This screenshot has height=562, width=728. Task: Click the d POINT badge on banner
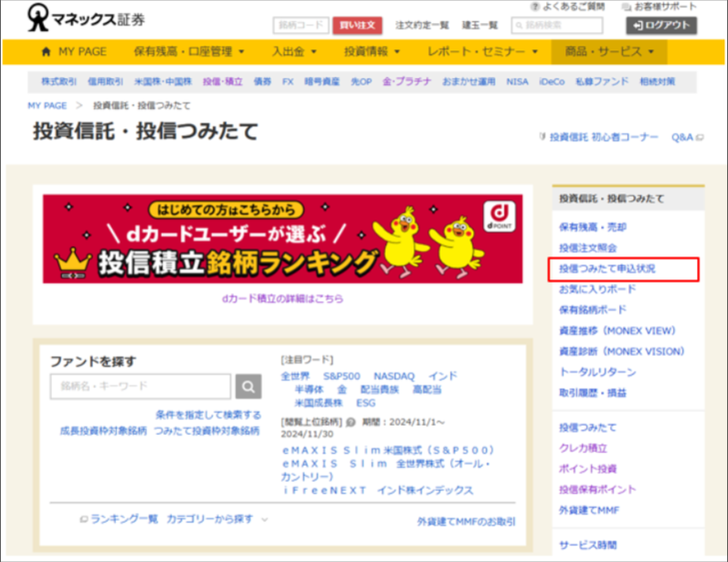[x=499, y=216]
